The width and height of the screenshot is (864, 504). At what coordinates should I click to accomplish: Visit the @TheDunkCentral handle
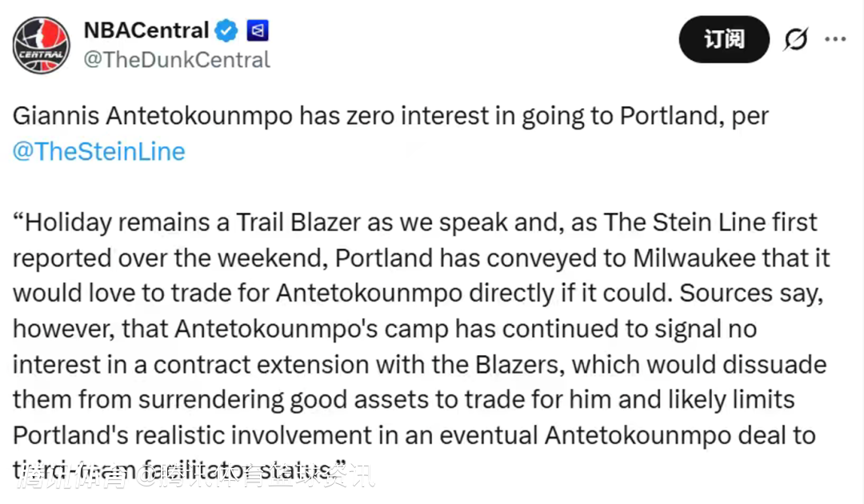coord(177,60)
